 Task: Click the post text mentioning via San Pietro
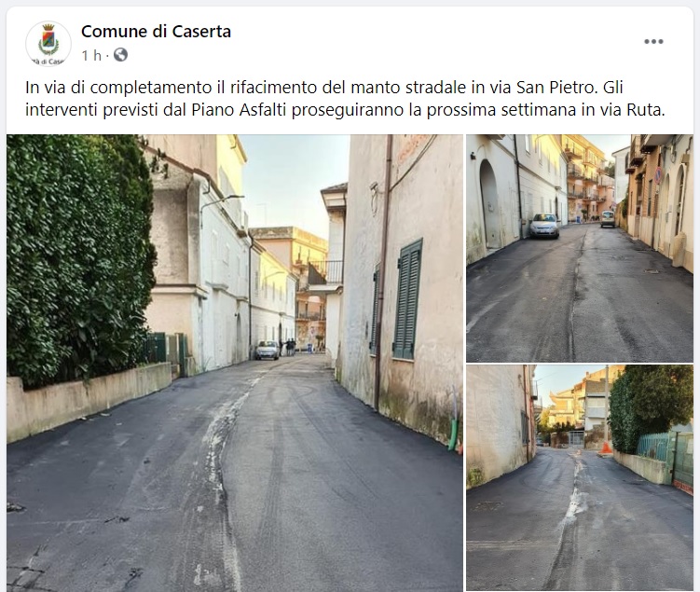coord(323,88)
